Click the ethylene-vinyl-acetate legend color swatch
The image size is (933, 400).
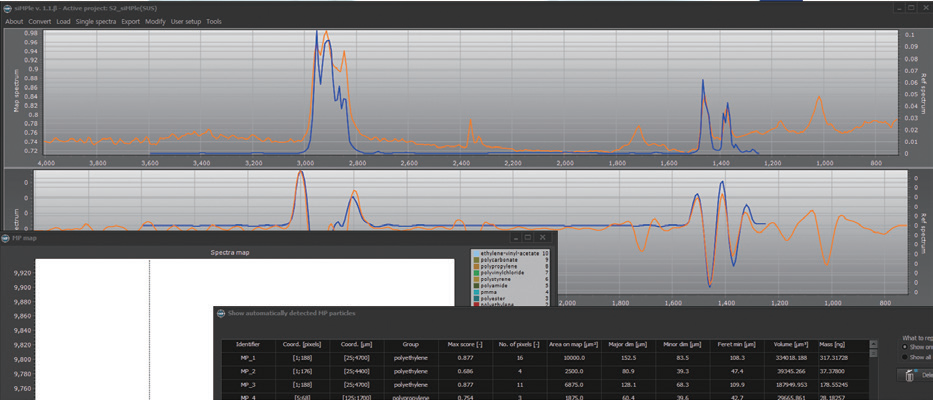475,253
